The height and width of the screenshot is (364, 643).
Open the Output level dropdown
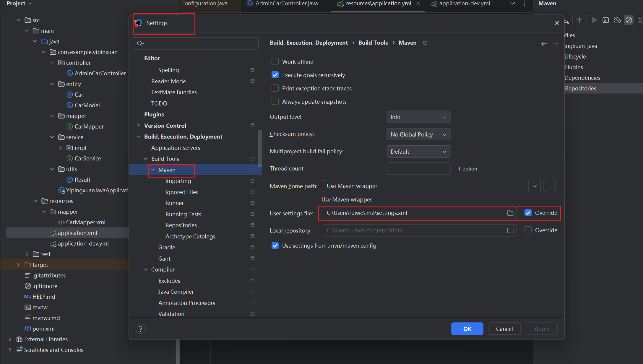418,117
